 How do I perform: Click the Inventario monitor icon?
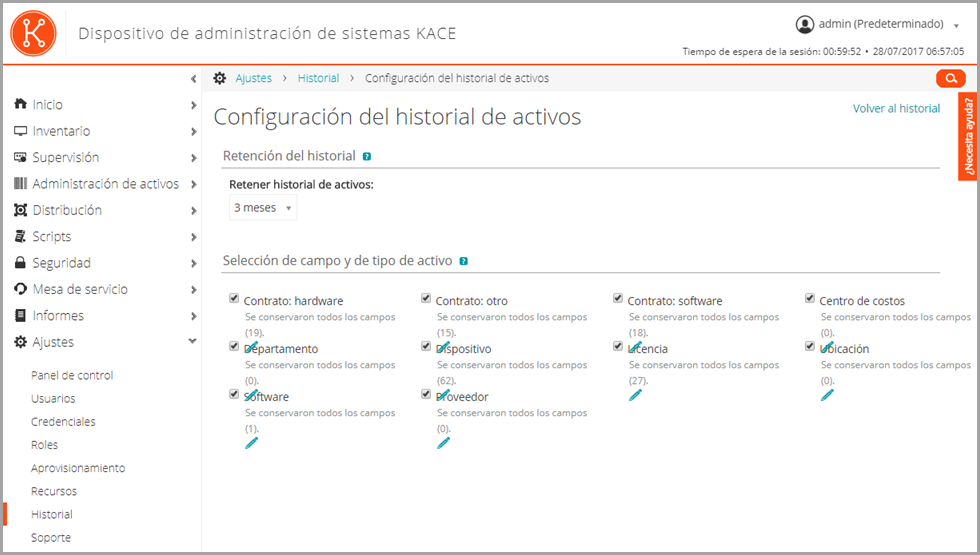(21, 131)
